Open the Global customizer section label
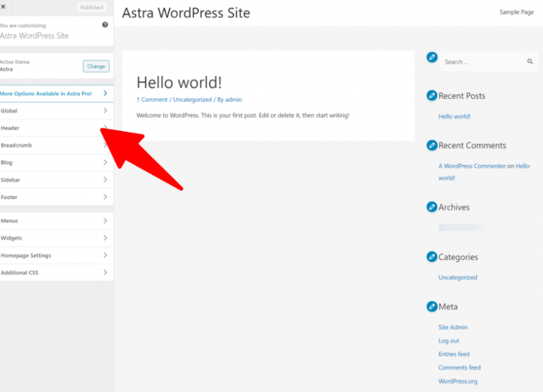The width and height of the screenshot is (543, 392). coord(9,111)
